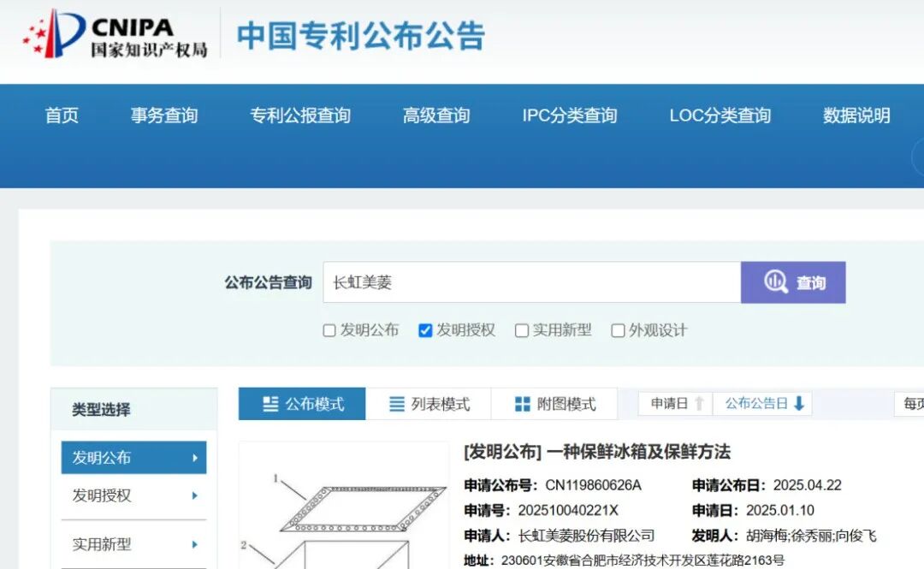924x569 pixels.
Task: Click the 公布公告日 descending sort arrow
Action: tap(801, 403)
